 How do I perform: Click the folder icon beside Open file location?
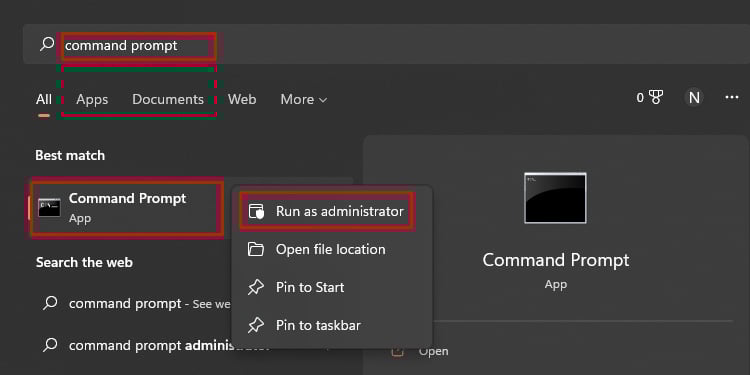click(x=256, y=249)
